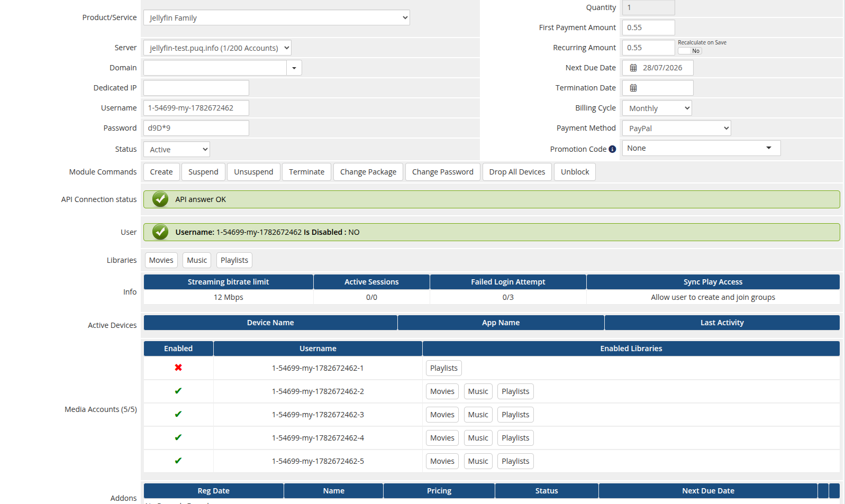
Task: Click the Addons Next Due Date header
Action: pos(708,491)
